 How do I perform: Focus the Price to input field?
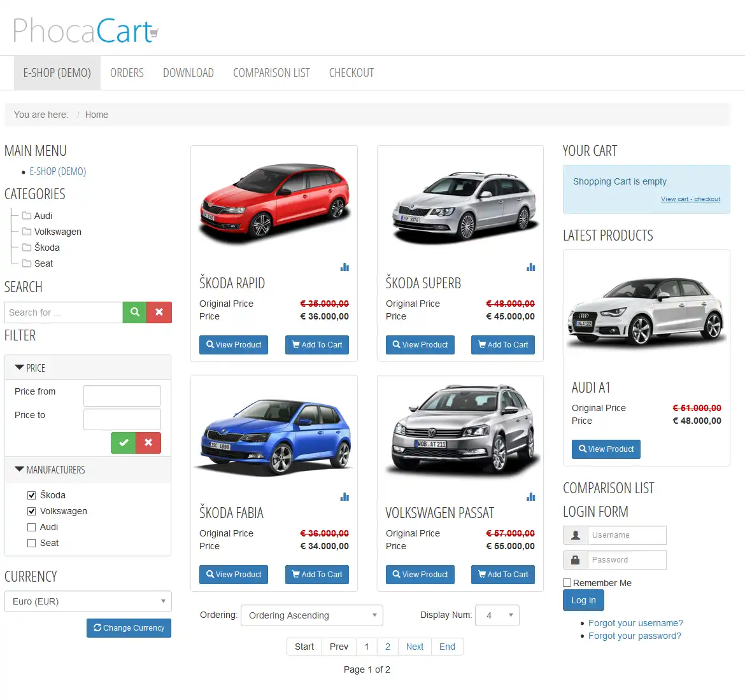click(x=122, y=419)
